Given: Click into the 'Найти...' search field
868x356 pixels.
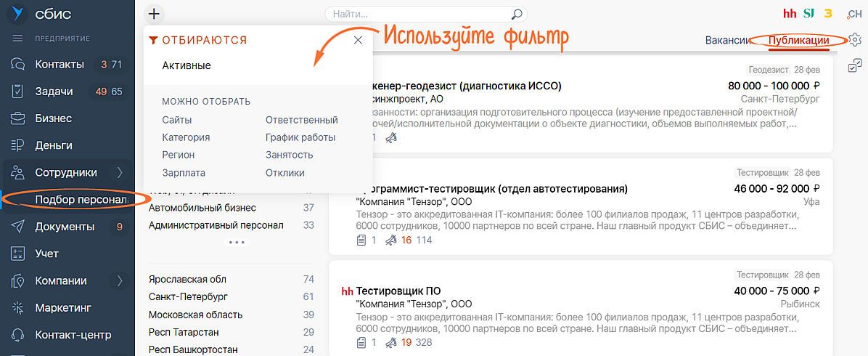Looking at the screenshot, I should click(x=417, y=14).
